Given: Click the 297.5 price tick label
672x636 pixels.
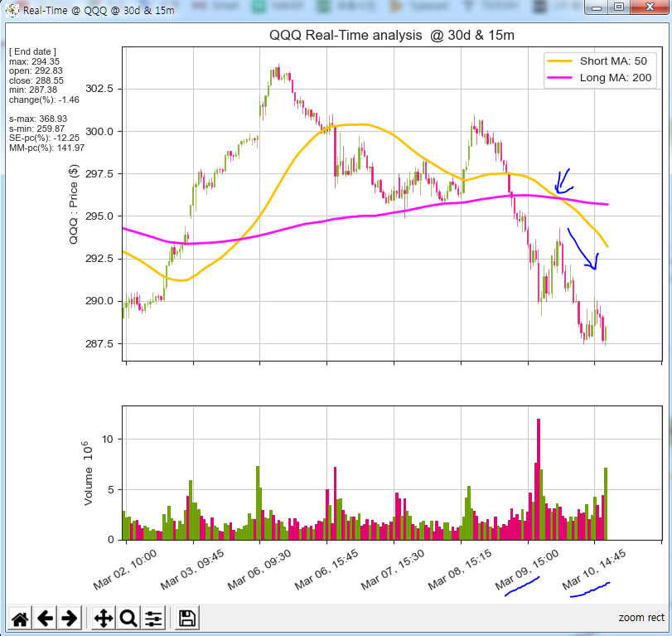Looking at the screenshot, I should [99, 173].
